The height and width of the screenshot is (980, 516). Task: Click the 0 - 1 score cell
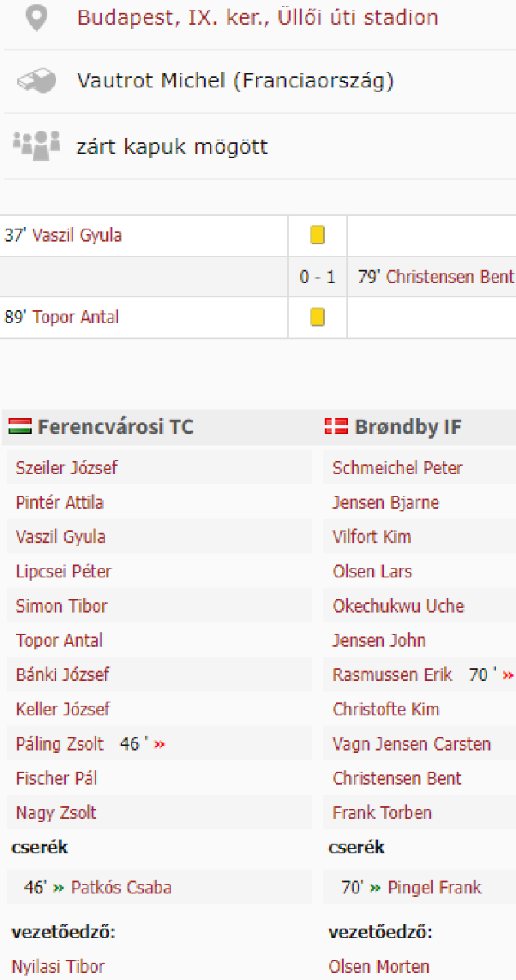coord(318,277)
